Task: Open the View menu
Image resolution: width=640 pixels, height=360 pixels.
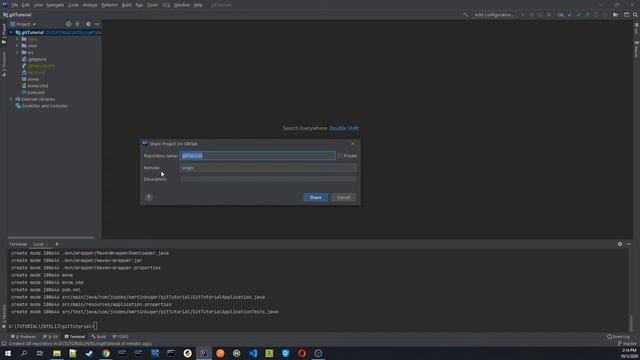Action: point(38,5)
